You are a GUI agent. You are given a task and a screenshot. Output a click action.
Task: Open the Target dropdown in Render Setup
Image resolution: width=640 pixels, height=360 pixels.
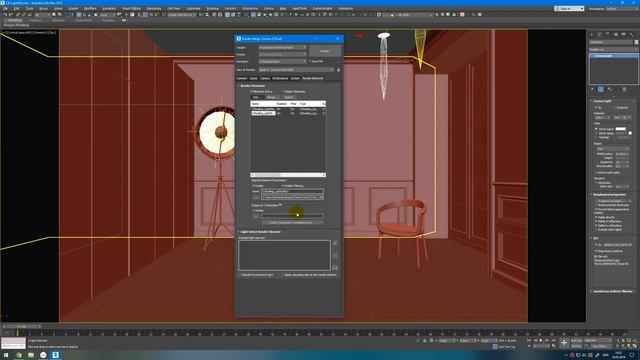point(282,47)
